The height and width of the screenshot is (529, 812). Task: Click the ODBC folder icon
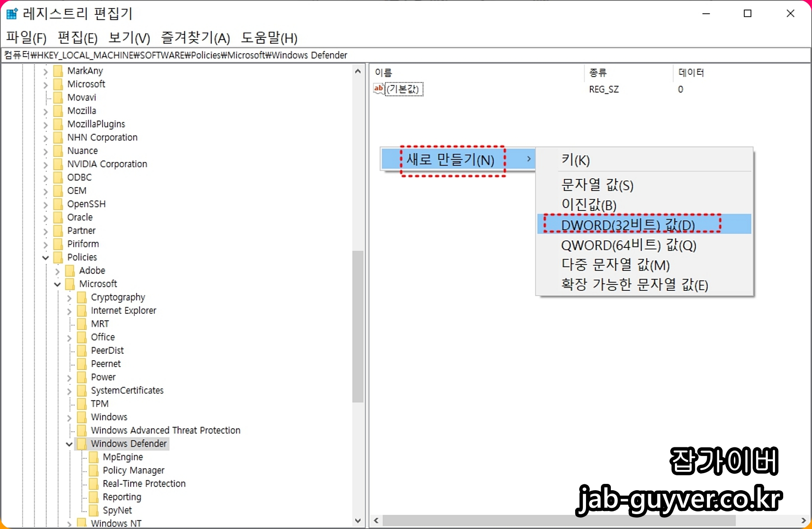click(x=58, y=177)
